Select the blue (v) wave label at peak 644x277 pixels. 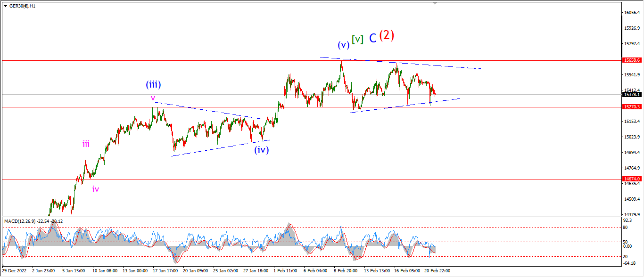click(x=343, y=45)
